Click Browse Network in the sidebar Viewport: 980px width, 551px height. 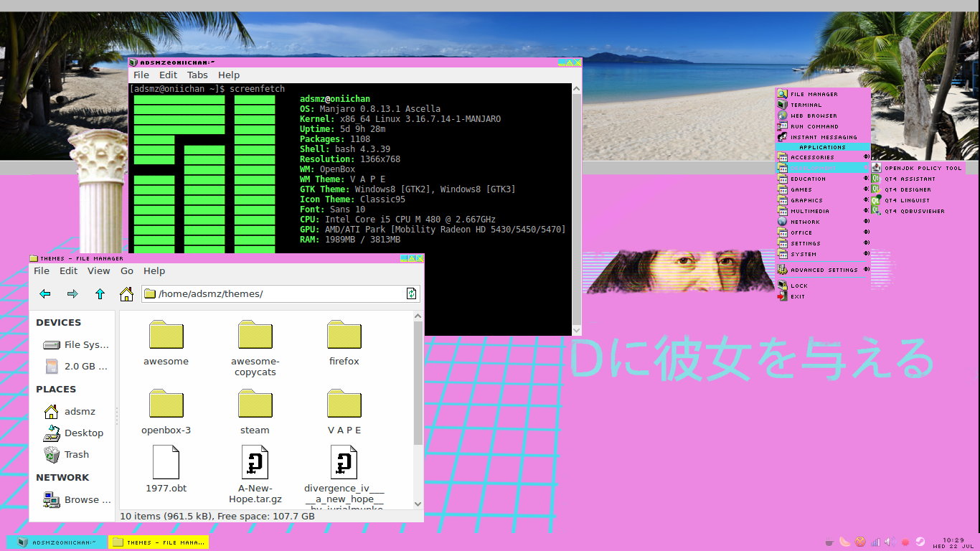click(77, 499)
